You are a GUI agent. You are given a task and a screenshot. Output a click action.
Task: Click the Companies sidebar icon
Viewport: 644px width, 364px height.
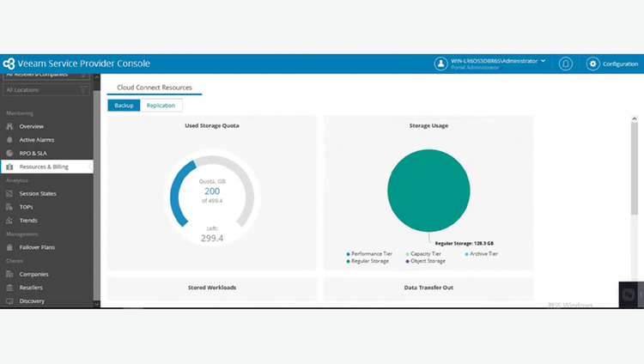(x=9, y=274)
